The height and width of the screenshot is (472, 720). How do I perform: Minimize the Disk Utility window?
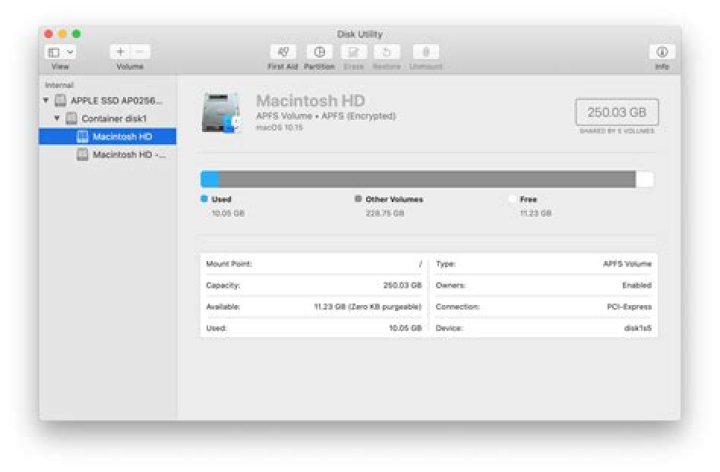63,34
